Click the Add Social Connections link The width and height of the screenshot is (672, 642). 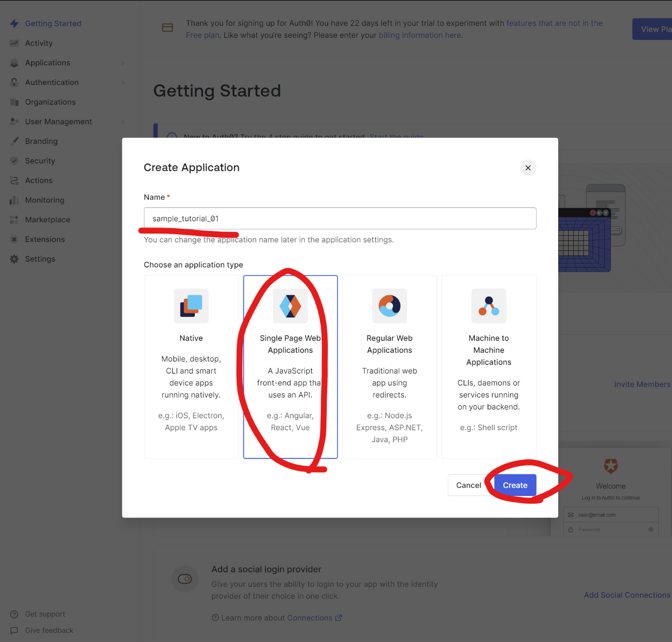pyautogui.click(x=627, y=595)
